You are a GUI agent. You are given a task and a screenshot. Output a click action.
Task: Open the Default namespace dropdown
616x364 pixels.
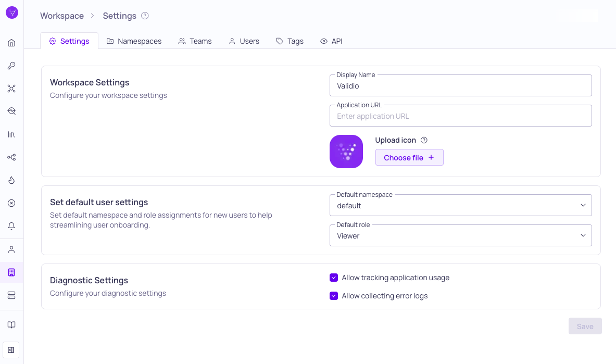(460, 206)
